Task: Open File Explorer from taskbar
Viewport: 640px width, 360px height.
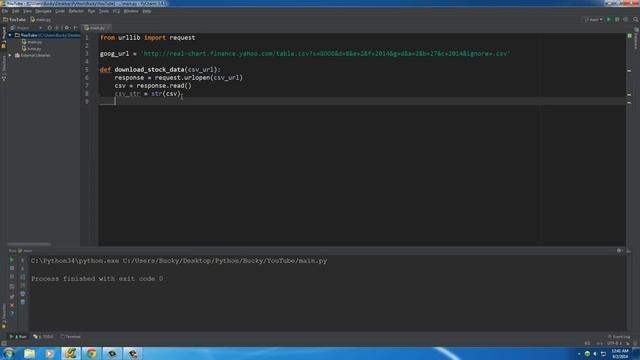Action: [x=29, y=353]
